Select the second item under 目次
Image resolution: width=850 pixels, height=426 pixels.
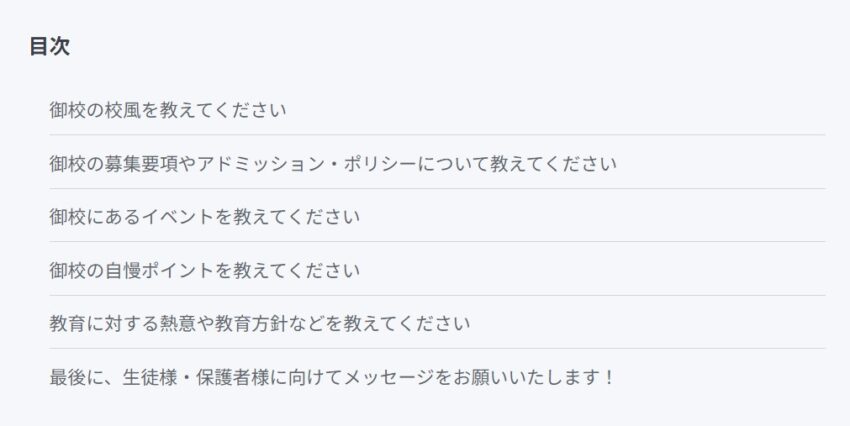click(333, 163)
